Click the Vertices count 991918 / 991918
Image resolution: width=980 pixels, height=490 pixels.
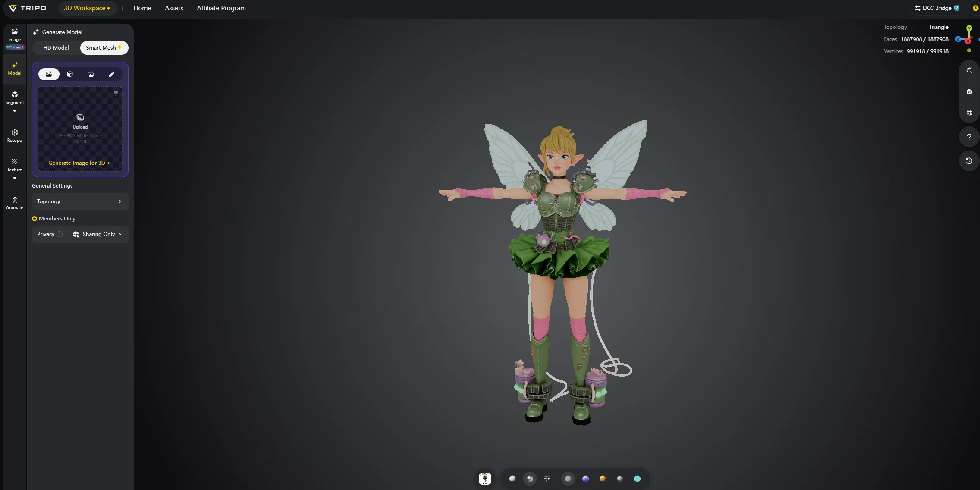(927, 51)
